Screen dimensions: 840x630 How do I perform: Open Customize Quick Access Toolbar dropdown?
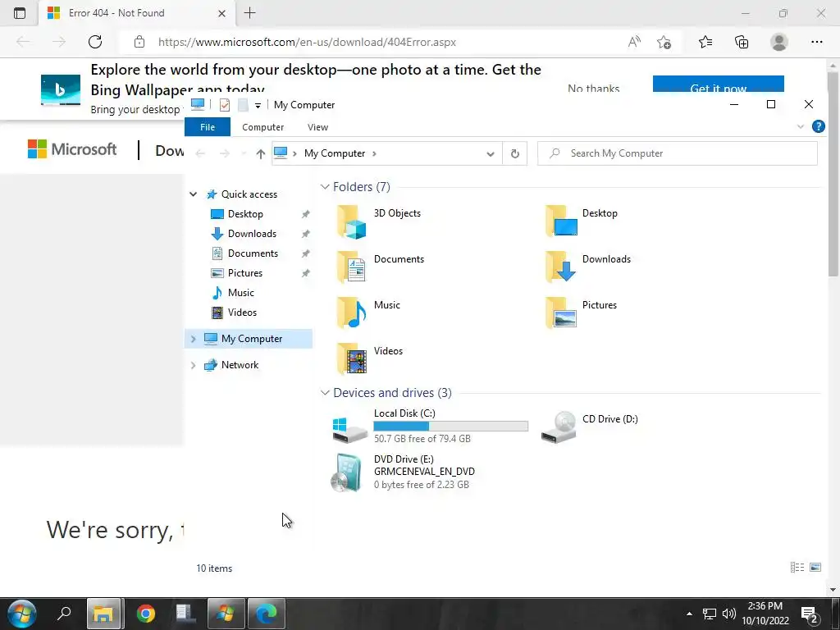[258, 106]
